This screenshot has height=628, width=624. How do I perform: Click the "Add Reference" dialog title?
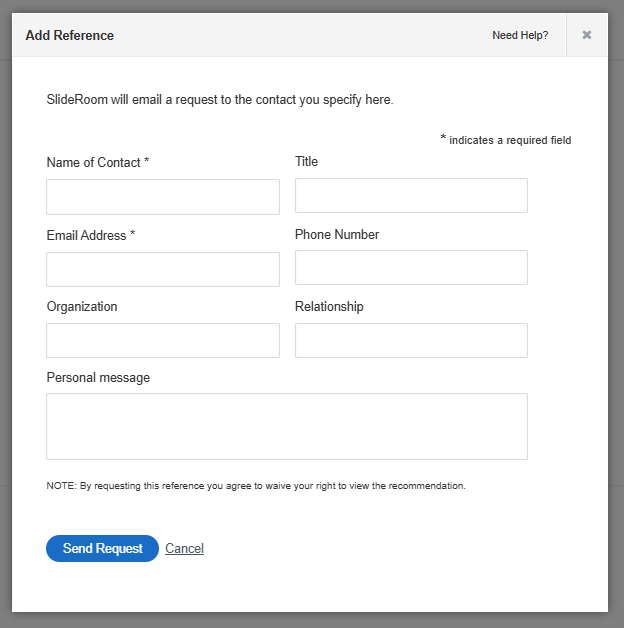click(x=70, y=36)
